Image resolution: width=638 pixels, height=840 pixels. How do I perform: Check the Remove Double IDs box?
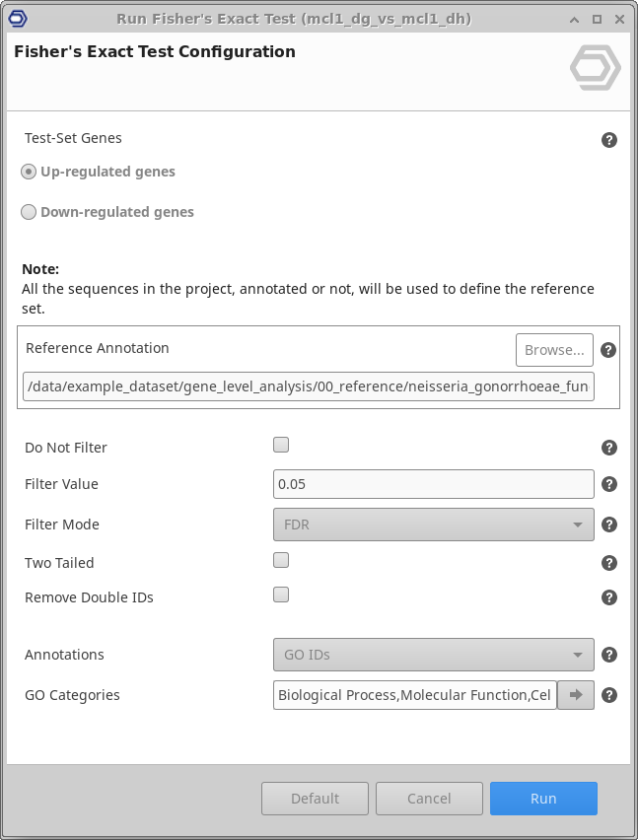point(281,595)
